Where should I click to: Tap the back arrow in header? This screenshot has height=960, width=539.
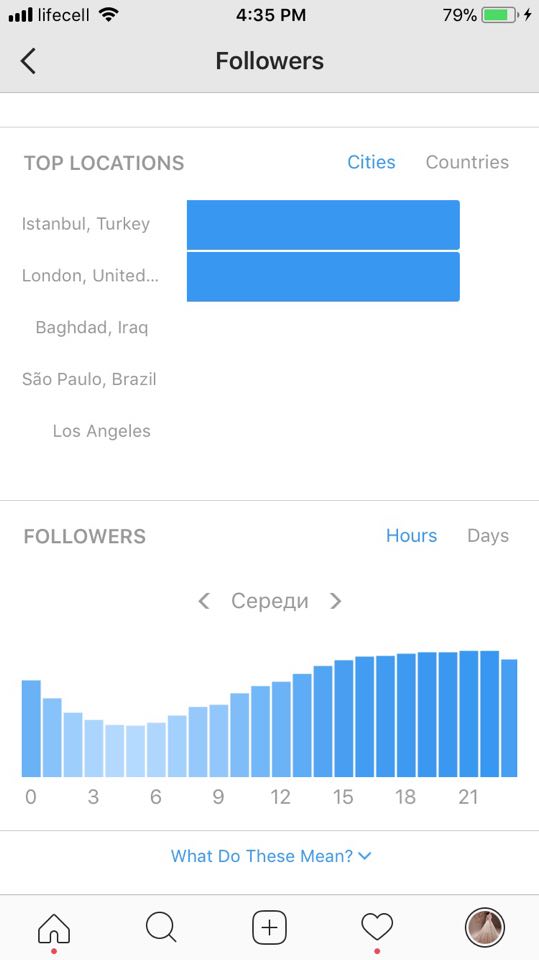[28, 61]
